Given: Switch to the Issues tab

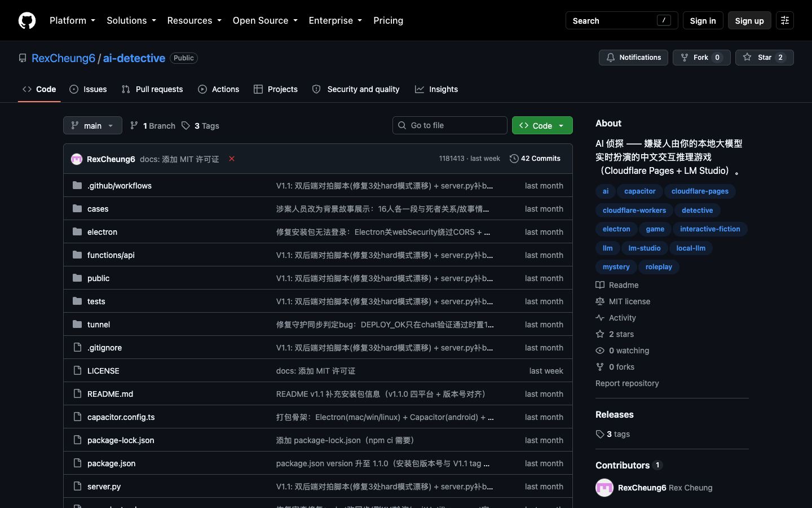Looking at the screenshot, I should (88, 89).
